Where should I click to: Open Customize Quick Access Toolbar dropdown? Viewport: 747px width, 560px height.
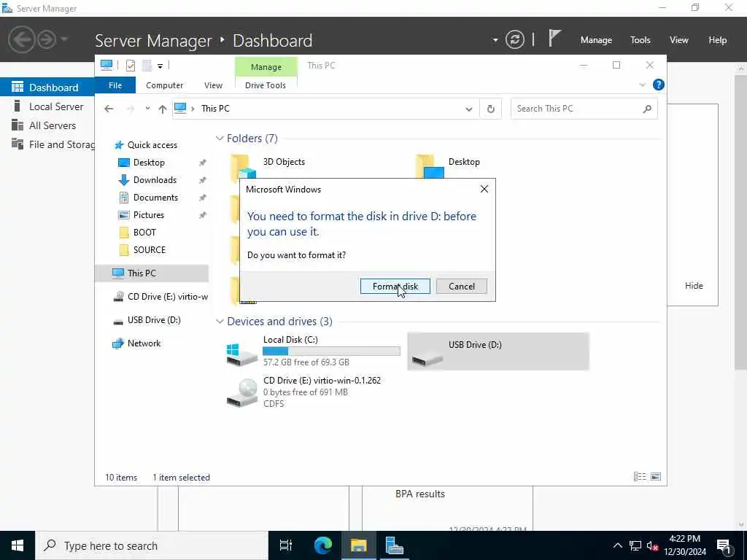(160, 66)
